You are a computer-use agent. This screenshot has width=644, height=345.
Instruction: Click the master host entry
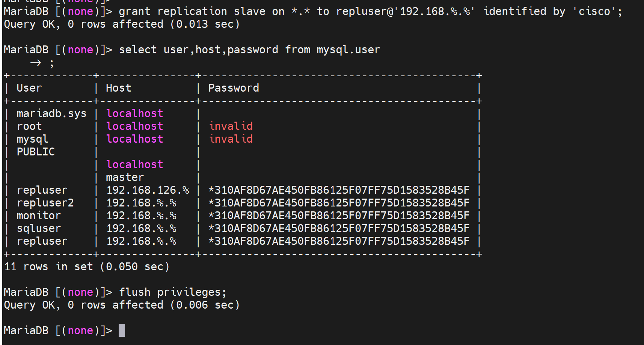125,177
